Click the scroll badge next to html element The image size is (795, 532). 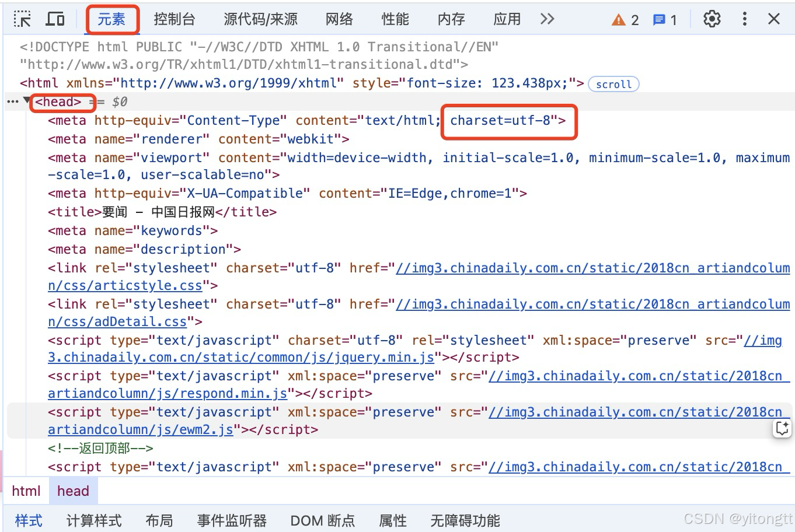click(613, 84)
